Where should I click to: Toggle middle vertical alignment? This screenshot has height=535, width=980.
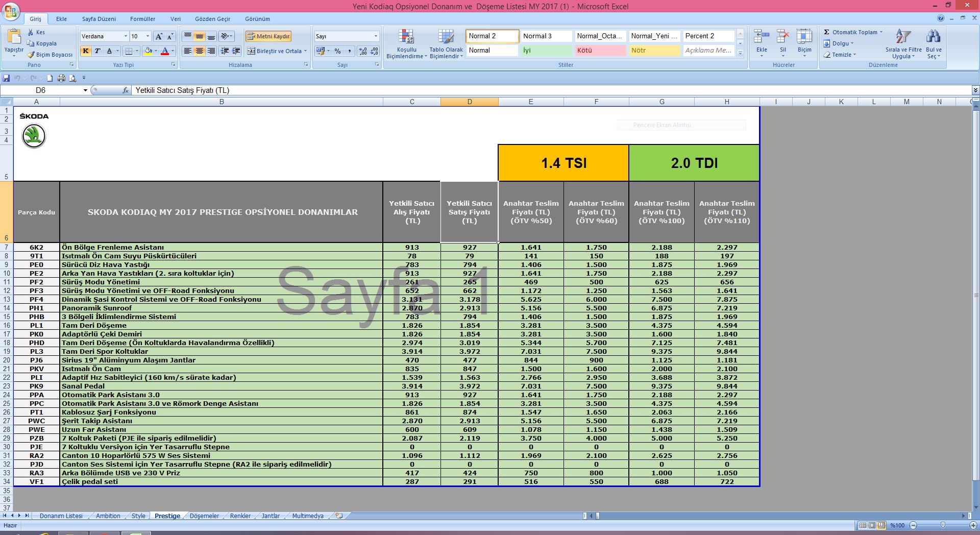click(199, 36)
